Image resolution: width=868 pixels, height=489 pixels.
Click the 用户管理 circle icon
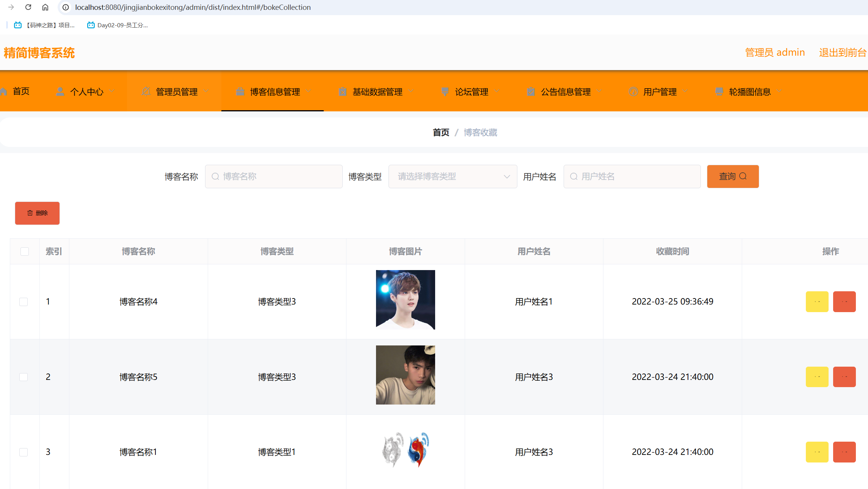pos(633,92)
